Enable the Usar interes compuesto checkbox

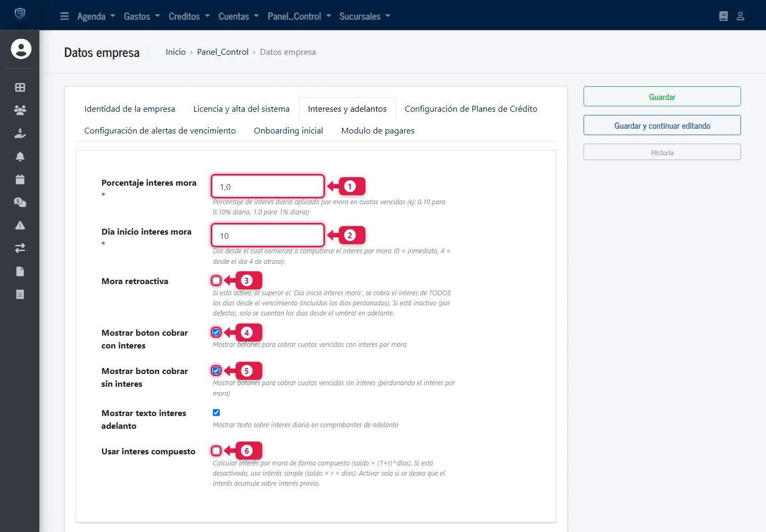(217, 451)
